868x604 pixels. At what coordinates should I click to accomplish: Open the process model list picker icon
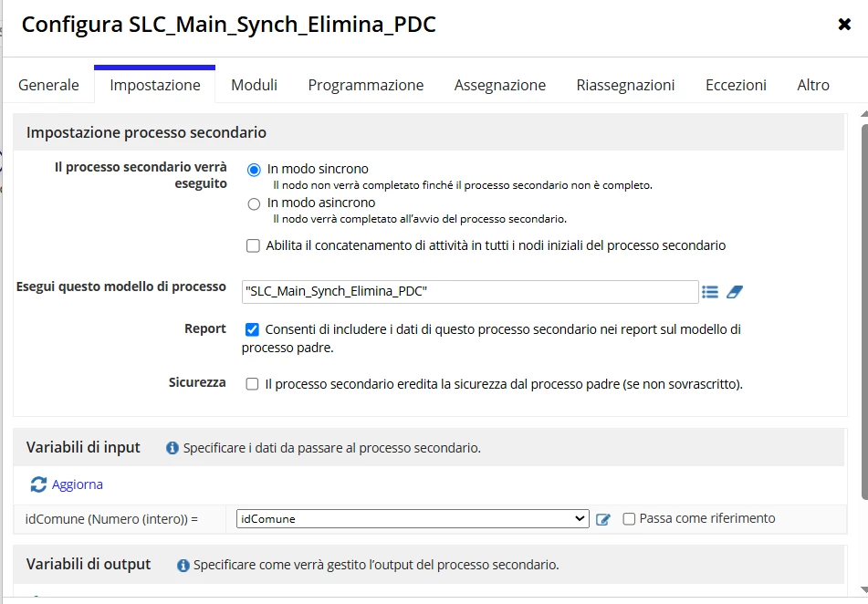710,292
